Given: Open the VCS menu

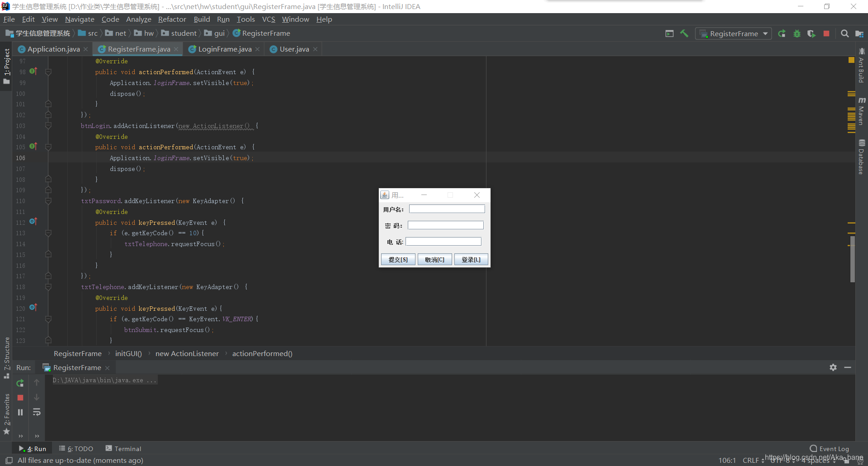Looking at the screenshot, I should tap(269, 19).
